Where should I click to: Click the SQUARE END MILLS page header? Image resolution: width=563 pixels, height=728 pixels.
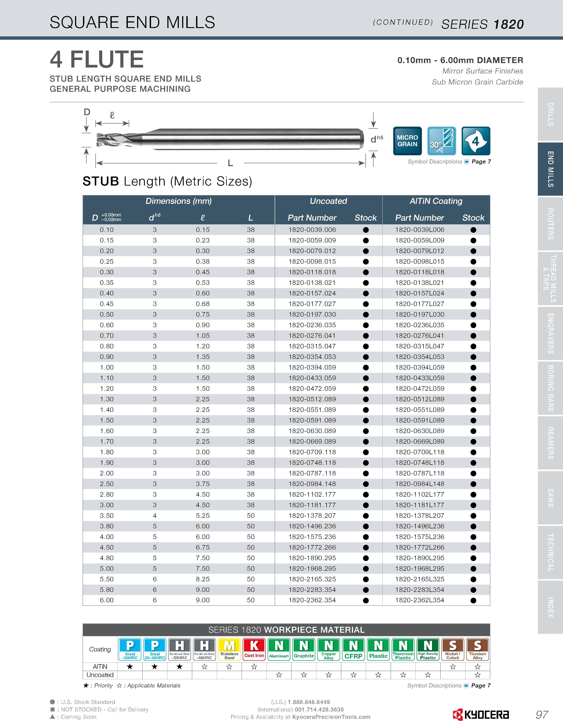(x=132, y=22)
